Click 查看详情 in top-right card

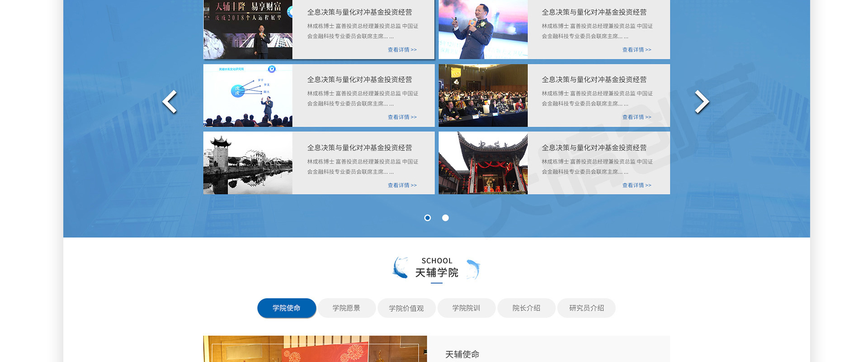pos(637,50)
